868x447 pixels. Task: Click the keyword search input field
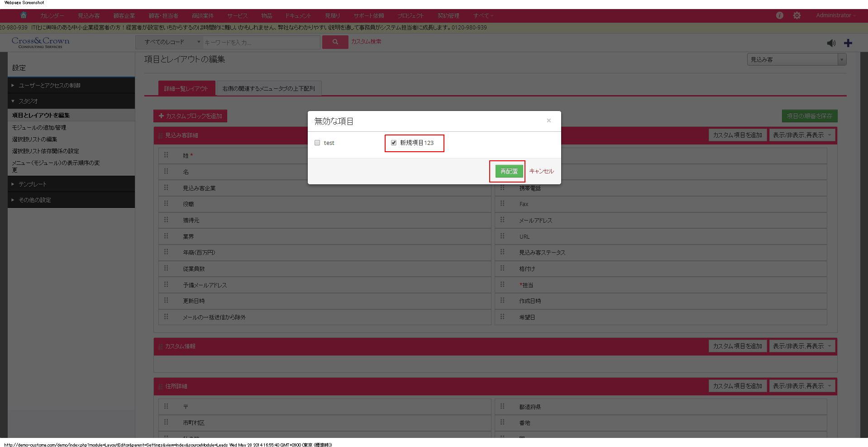click(x=261, y=42)
